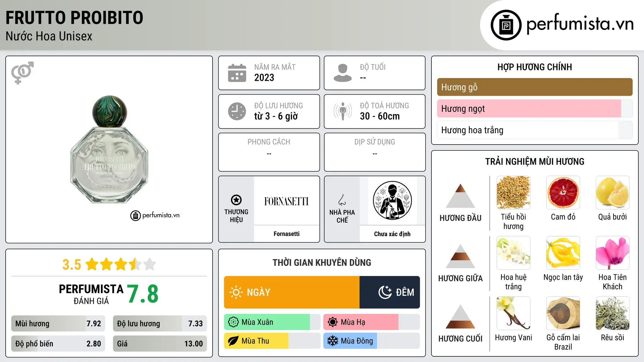Screen dimensions: 644x362
Task: Click the sun icon in Ngày bar
Action: tap(236, 292)
